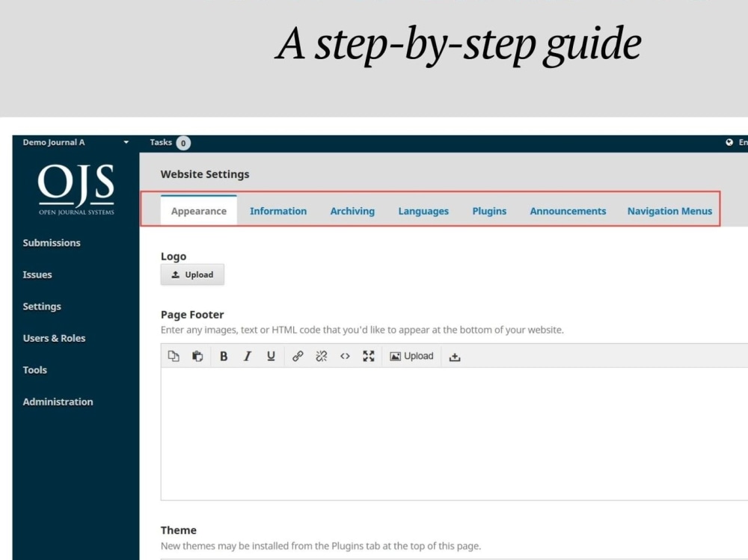Click inside the Page Footer text area
Image resolution: width=748 pixels, height=560 pixels.
pyautogui.click(x=449, y=434)
